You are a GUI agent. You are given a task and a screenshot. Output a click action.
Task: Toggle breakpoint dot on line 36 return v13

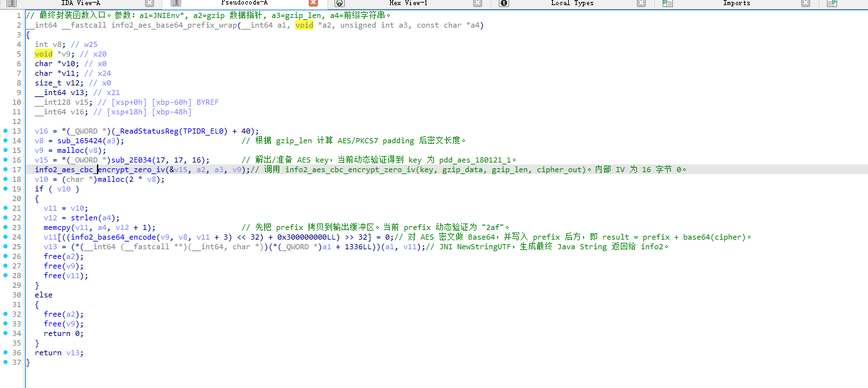[x=6, y=353]
